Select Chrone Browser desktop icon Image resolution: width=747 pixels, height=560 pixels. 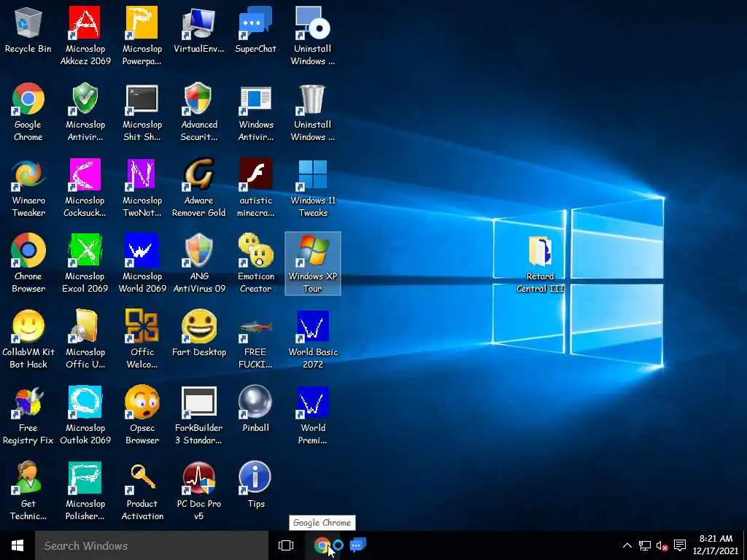click(x=28, y=263)
